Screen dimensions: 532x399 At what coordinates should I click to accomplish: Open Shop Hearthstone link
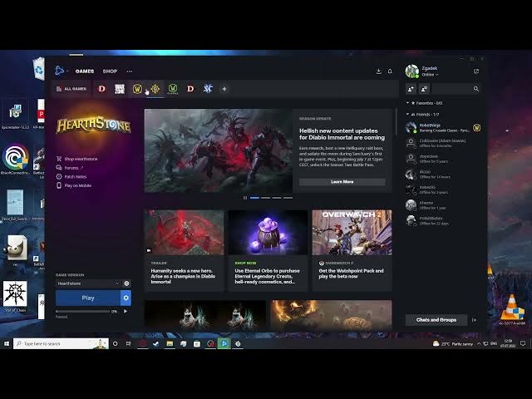point(77,159)
